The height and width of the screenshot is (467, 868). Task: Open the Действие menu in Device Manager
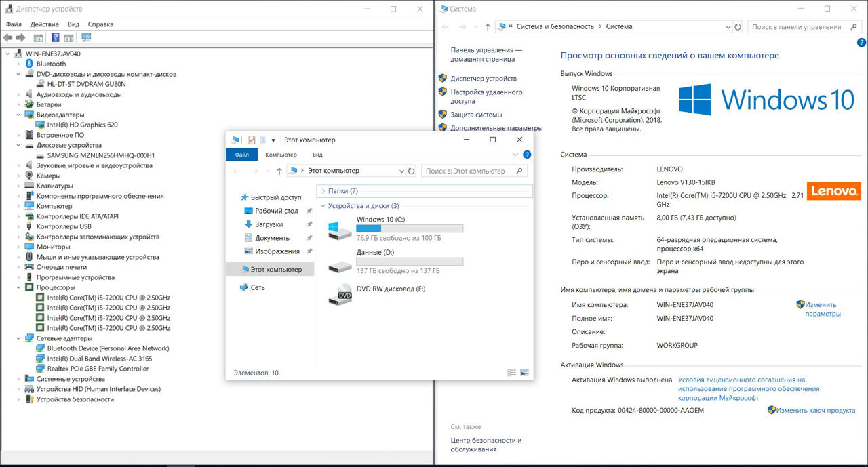(x=44, y=24)
